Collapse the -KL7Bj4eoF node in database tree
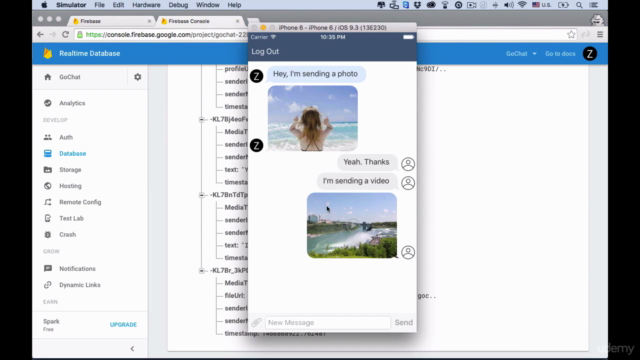640x360 pixels. 201,119
